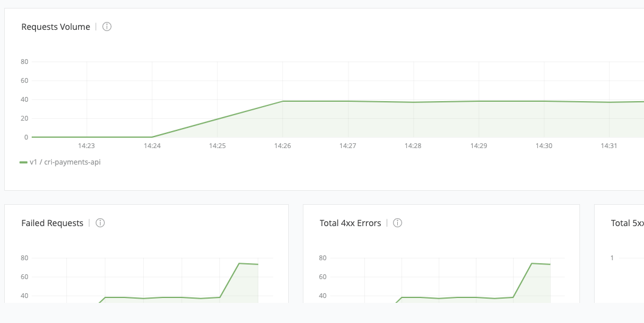Click the 14:31 time axis label
Image resolution: width=644 pixels, height=323 pixels.
[x=609, y=146]
